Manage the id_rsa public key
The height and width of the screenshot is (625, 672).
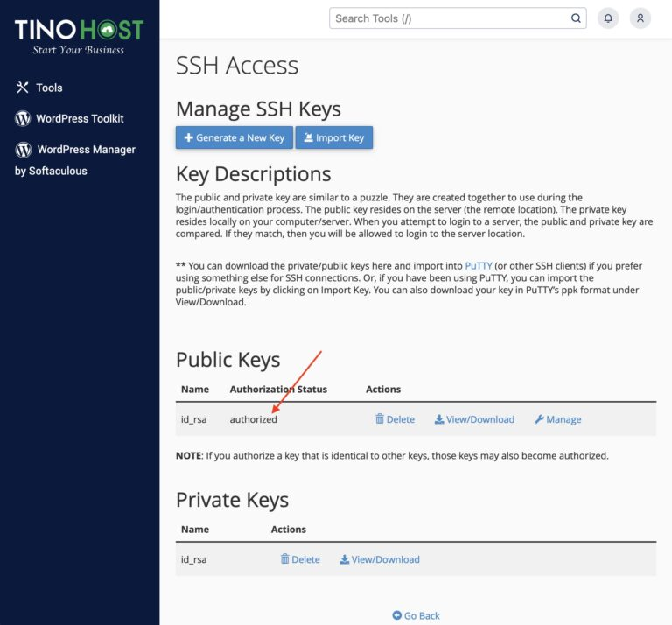point(558,419)
